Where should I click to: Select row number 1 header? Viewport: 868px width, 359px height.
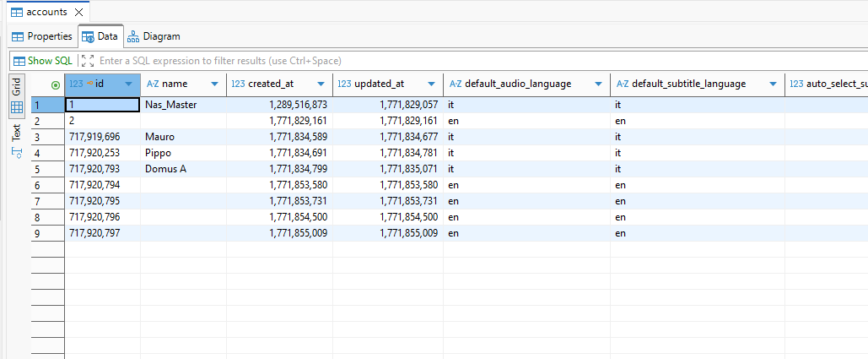(x=47, y=104)
